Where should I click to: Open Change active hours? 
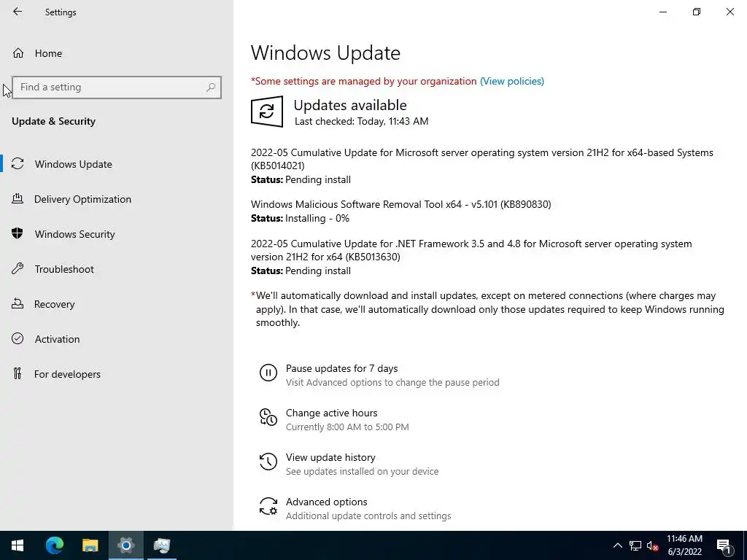coord(332,413)
